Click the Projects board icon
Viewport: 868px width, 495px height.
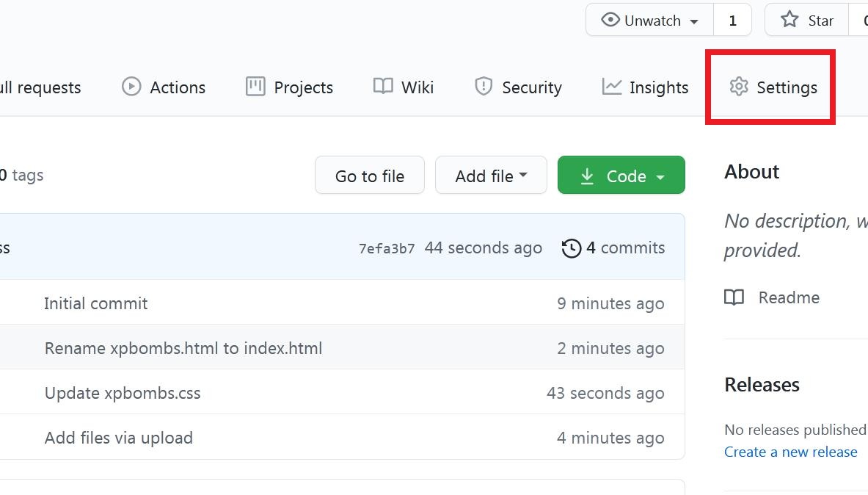(255, 87)
